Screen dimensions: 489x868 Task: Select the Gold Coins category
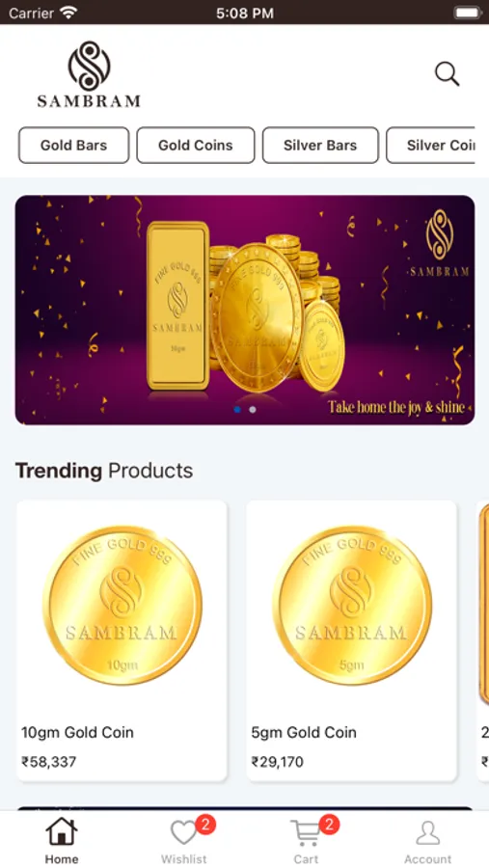[196, 145]
